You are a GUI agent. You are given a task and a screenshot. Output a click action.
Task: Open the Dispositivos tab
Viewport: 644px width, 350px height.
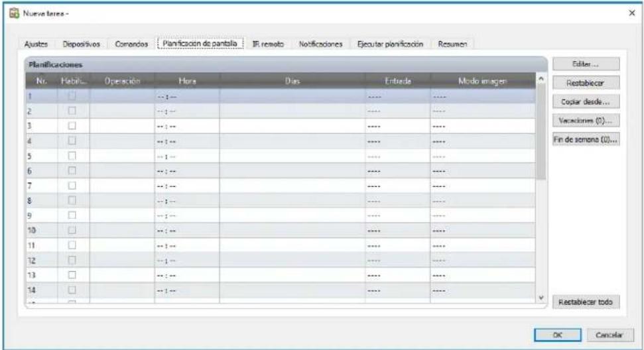coord(81,44)
